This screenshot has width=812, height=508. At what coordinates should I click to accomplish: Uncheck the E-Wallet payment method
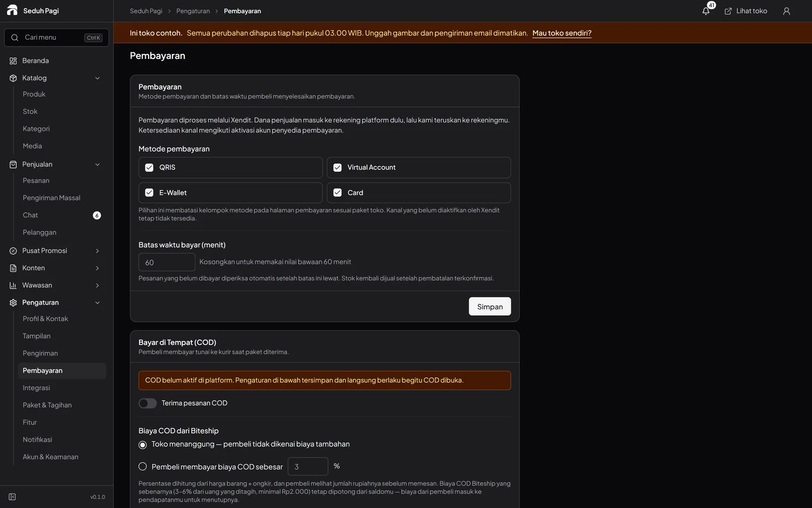(149, 193)
